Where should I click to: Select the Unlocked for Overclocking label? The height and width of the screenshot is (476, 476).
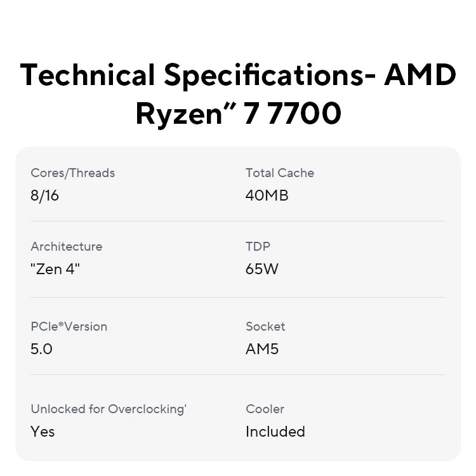(x=108, y=409)
